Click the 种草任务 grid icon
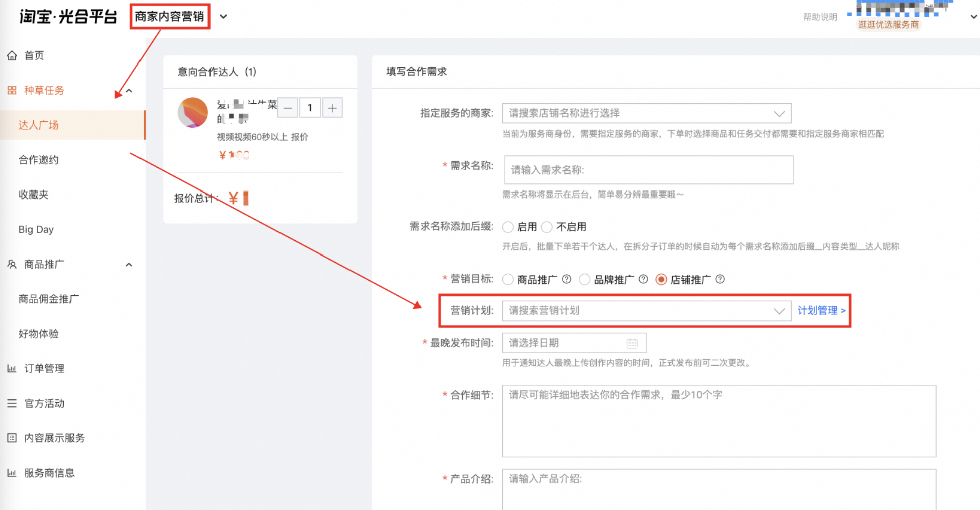 point(12,90)
